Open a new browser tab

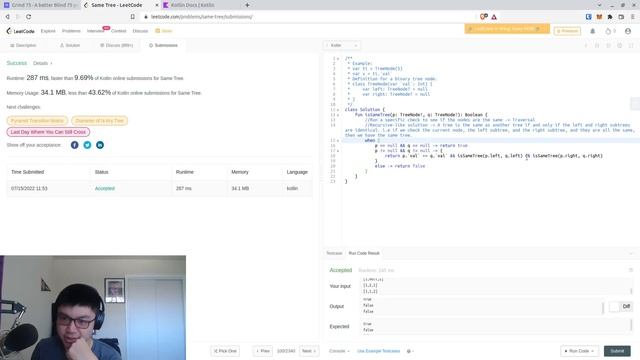pos(247,5)
